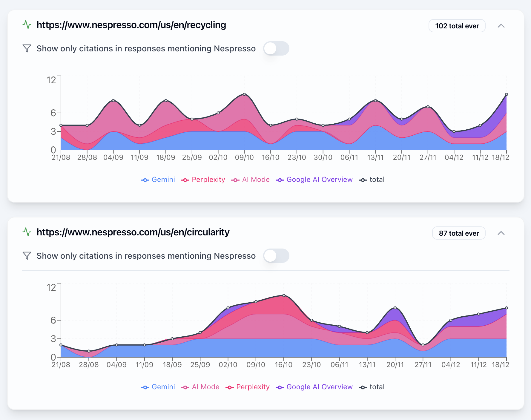
Task: Enable citations filter for recycling responses
Action: tap(276, 48)
